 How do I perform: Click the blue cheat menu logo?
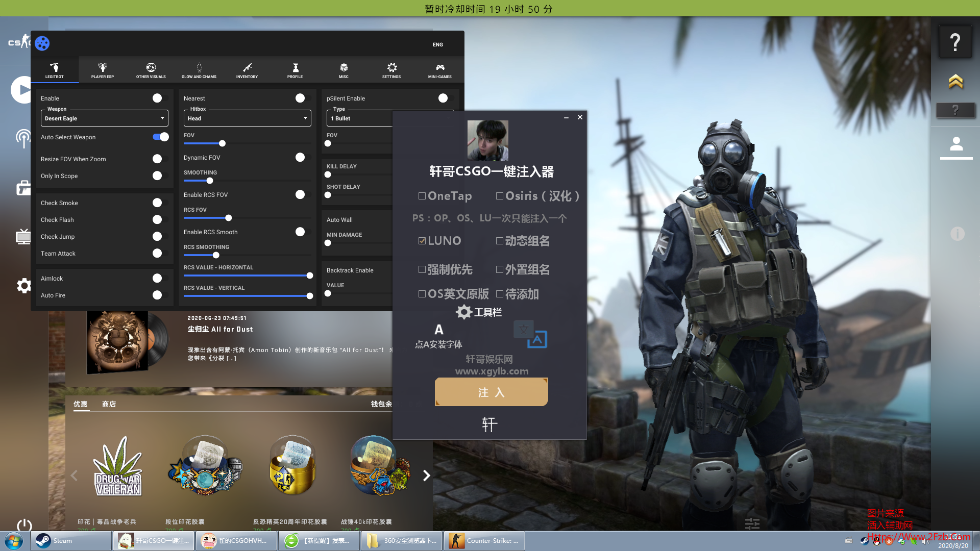pos(42,43)
